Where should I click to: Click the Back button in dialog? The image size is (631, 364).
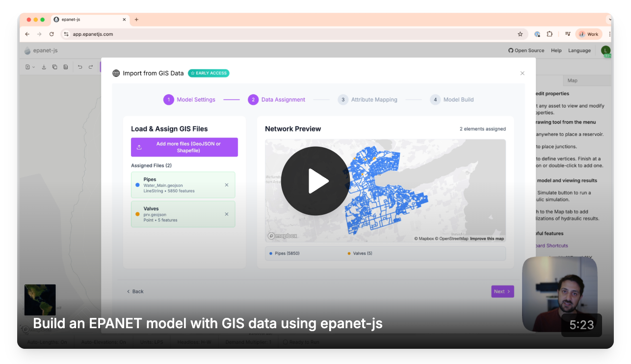coord(135,291)
